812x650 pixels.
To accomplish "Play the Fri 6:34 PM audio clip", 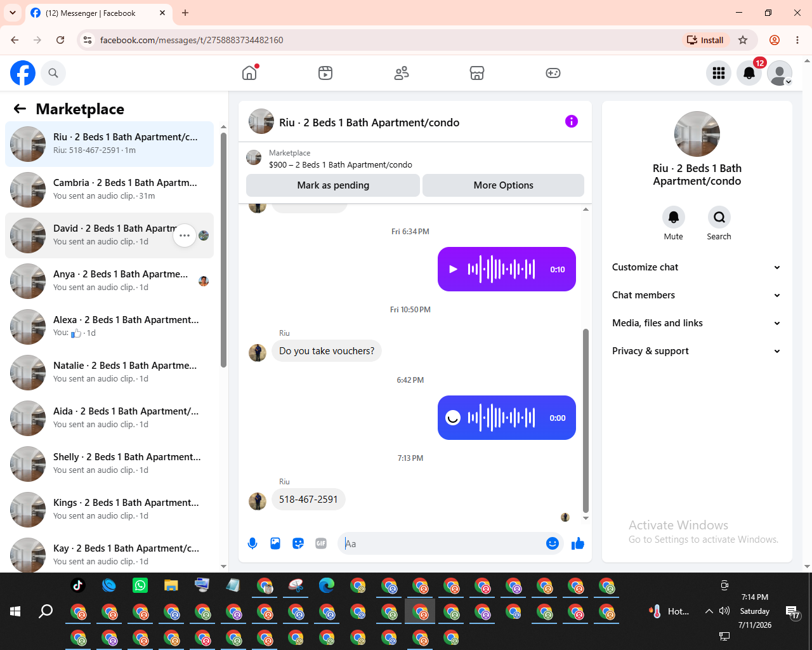I will click(453, 269).
